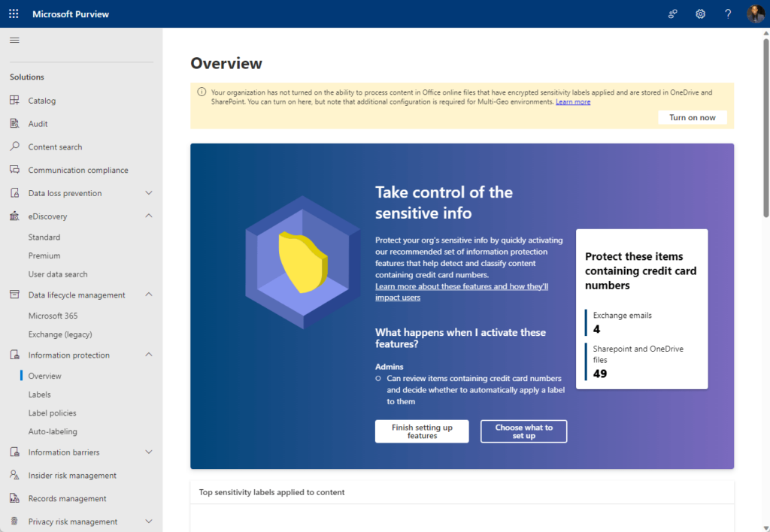This screenshot has width=770, height=532.
Task: Select User data search
Action: coord(58,274)
